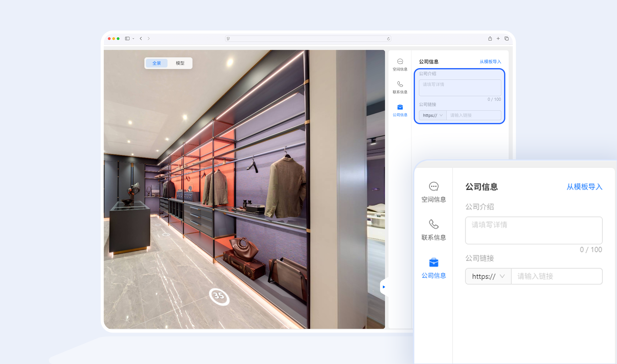This screenshot has width=617, height=364.
Task: Click the site settings icon in address bar
Action: point(228,39)
